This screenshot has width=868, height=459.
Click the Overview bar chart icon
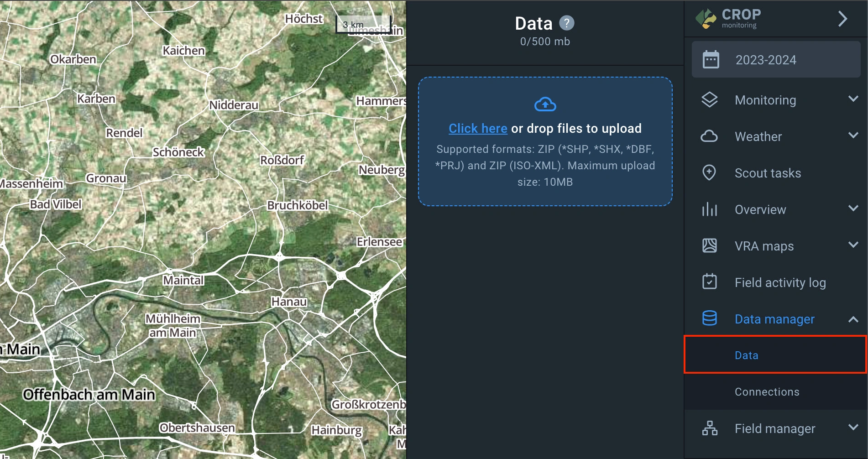pyautogui.click(x=709, y=209)
